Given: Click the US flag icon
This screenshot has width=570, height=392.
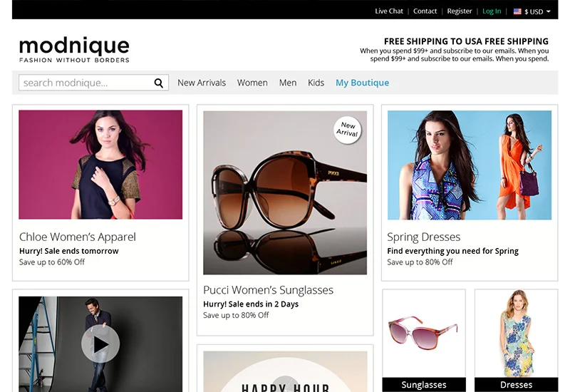Looking at the screenshot, I should (517, 11).
